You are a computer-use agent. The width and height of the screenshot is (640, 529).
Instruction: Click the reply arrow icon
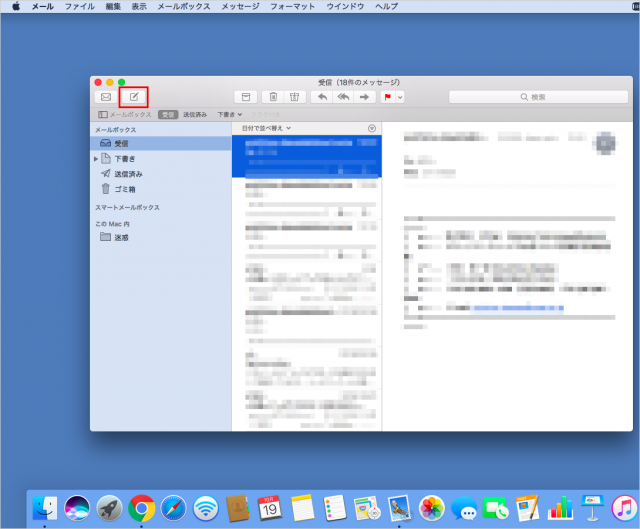[x=322, y=97]
